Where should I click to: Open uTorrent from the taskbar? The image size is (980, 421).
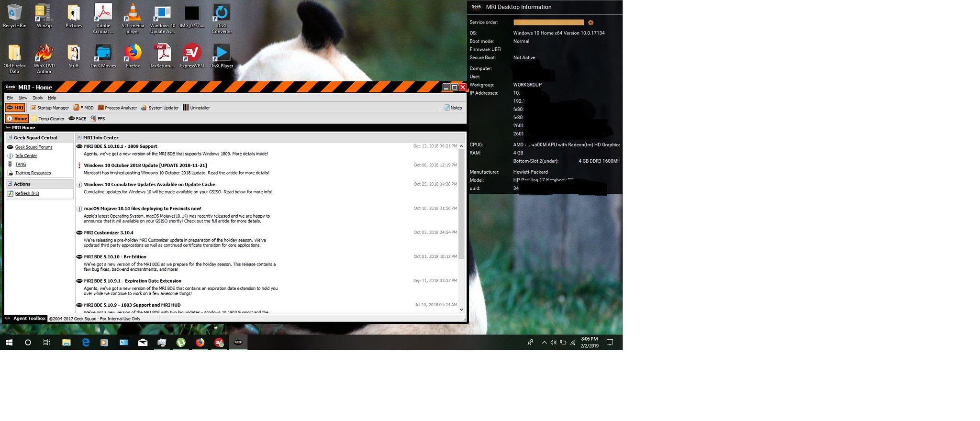(x=181, y=343)
